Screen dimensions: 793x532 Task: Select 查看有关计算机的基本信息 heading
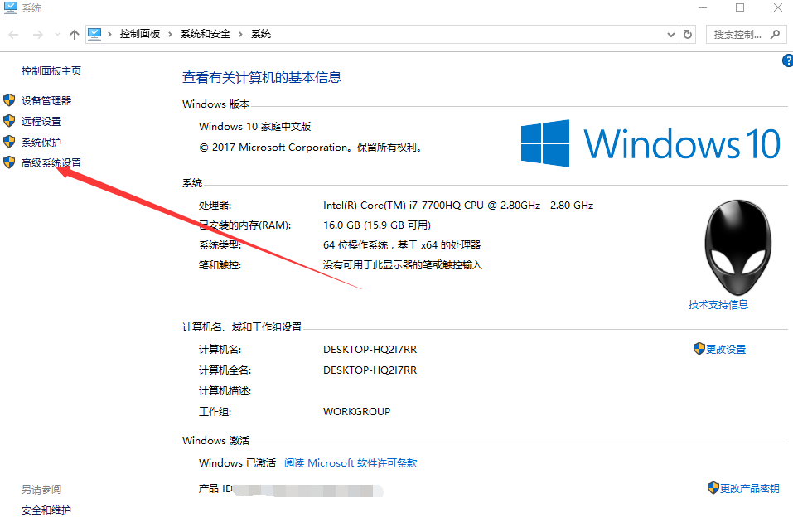pos(262,77)
